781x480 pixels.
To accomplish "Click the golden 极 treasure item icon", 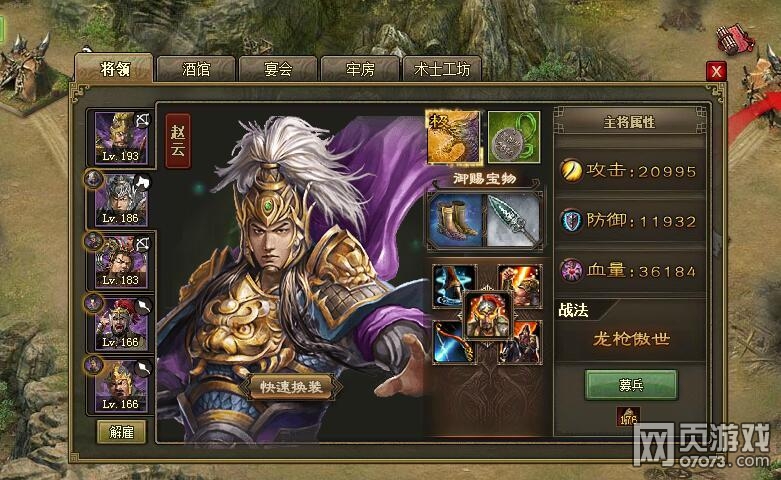I will coord(454,137).
